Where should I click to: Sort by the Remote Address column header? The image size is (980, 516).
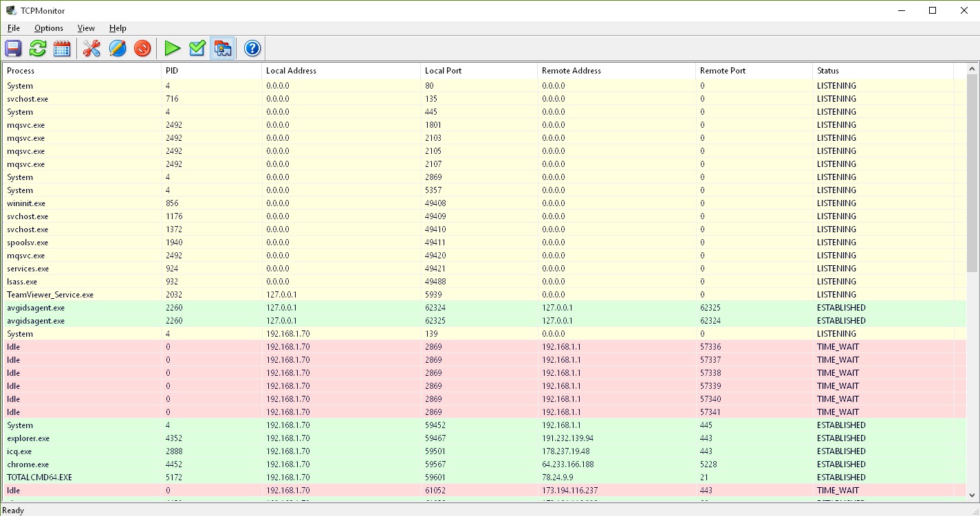(x=615, y=71)
